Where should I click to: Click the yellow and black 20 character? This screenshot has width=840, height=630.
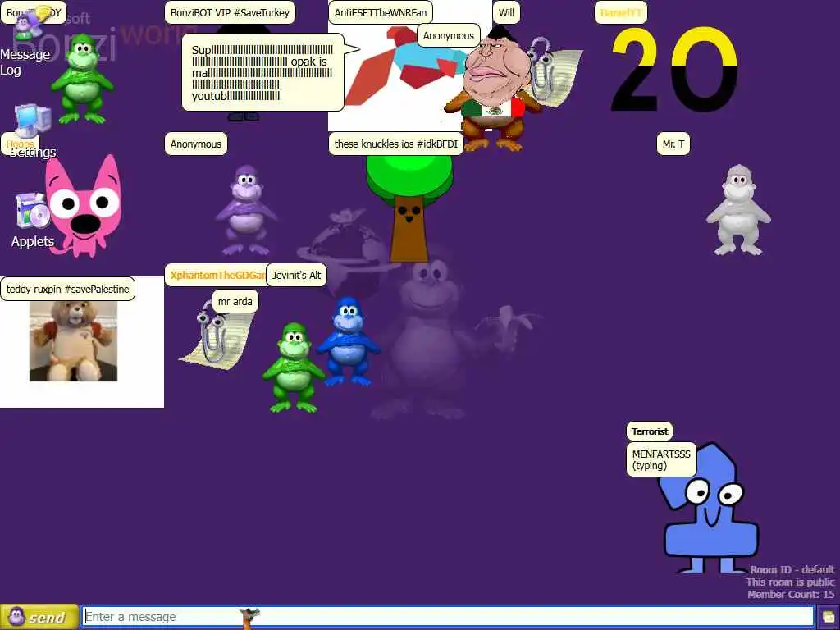point(674,69)
